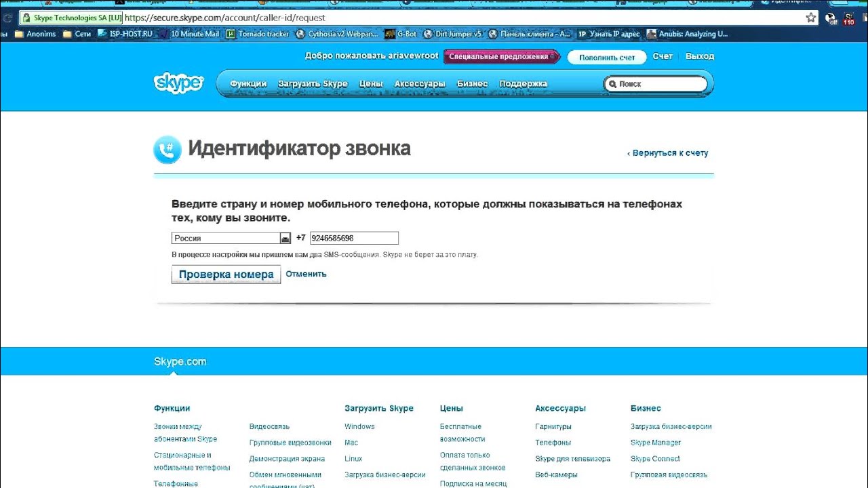
Task: Open the Бизнес navigation item
Action: (473, 84)
